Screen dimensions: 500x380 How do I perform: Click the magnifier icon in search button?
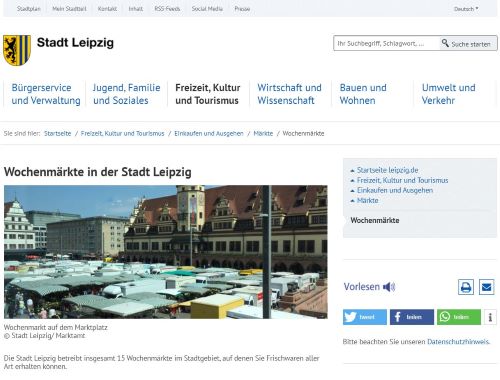445,43
